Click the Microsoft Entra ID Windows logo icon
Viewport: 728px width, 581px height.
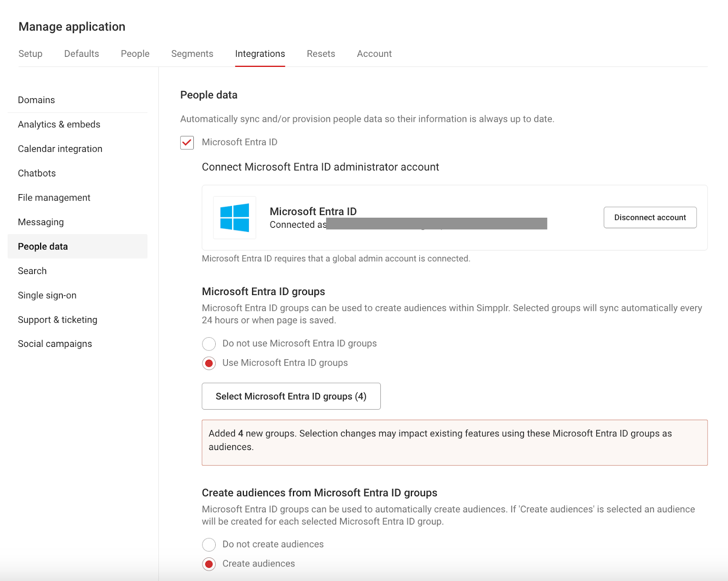(235, 218)
